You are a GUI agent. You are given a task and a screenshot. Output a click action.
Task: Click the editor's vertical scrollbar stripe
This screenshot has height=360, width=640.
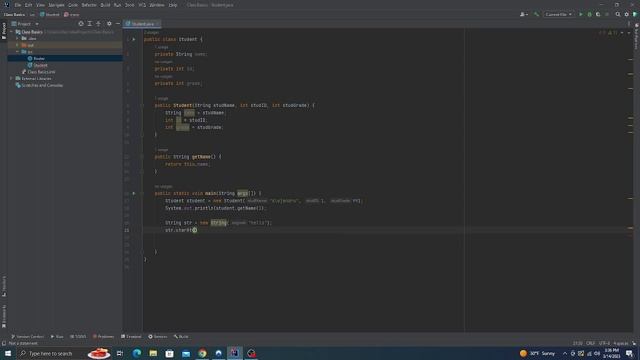[631, 180]
